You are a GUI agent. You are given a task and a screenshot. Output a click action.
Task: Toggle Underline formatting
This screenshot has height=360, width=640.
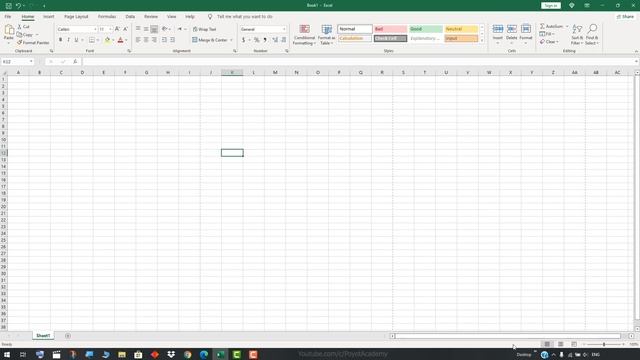[76, 40]
